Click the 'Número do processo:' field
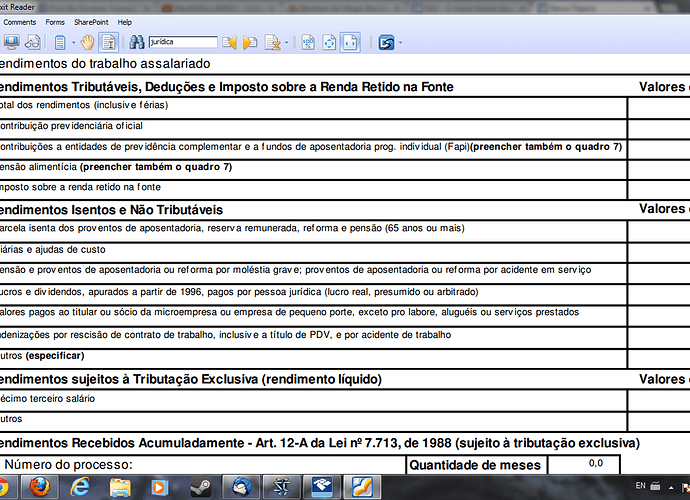The width and height of the screenshot is (690, 500). click(x=202, y=465)
